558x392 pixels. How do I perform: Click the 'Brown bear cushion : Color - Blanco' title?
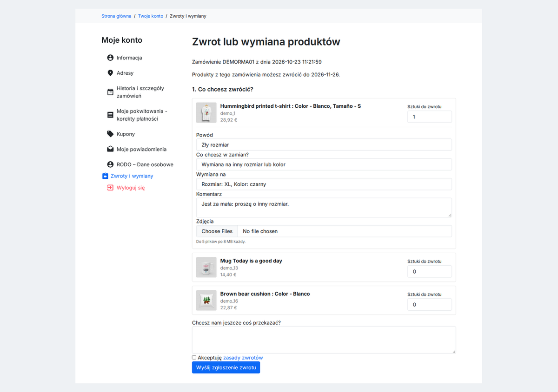click(265, 294)
